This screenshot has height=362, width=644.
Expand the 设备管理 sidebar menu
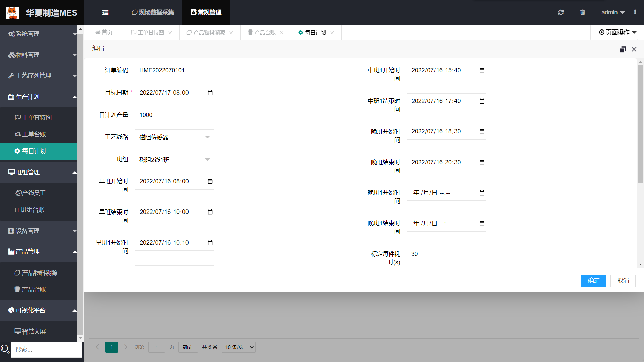39,231
